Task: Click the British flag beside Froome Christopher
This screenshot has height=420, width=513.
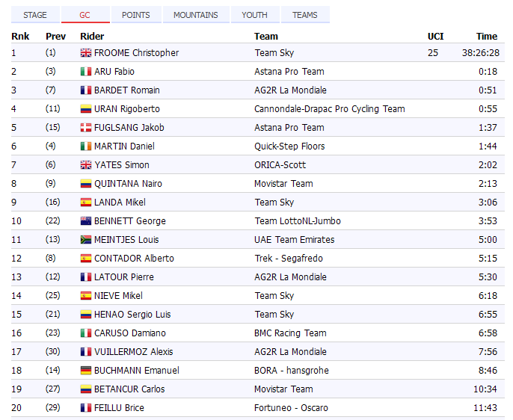Action: point(85,53)
